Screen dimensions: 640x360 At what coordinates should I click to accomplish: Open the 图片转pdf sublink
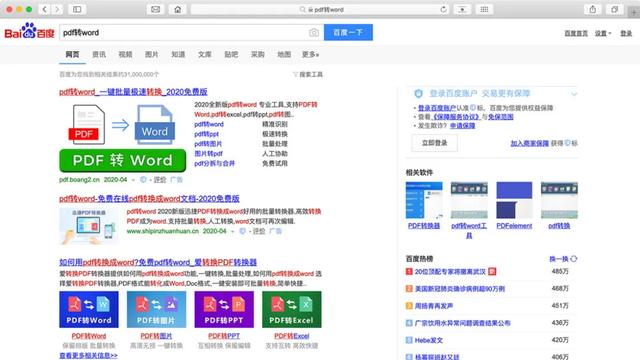[x=209, y=153]
